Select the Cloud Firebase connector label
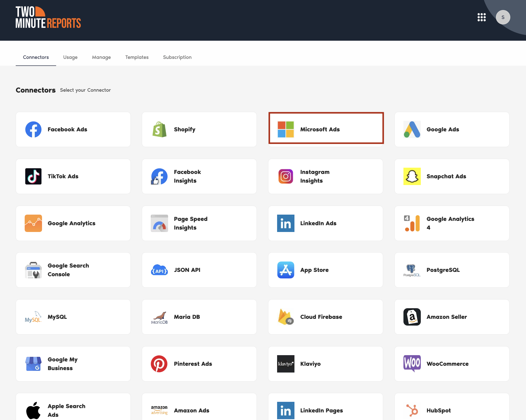526x420 pixels. pos(321,317)
